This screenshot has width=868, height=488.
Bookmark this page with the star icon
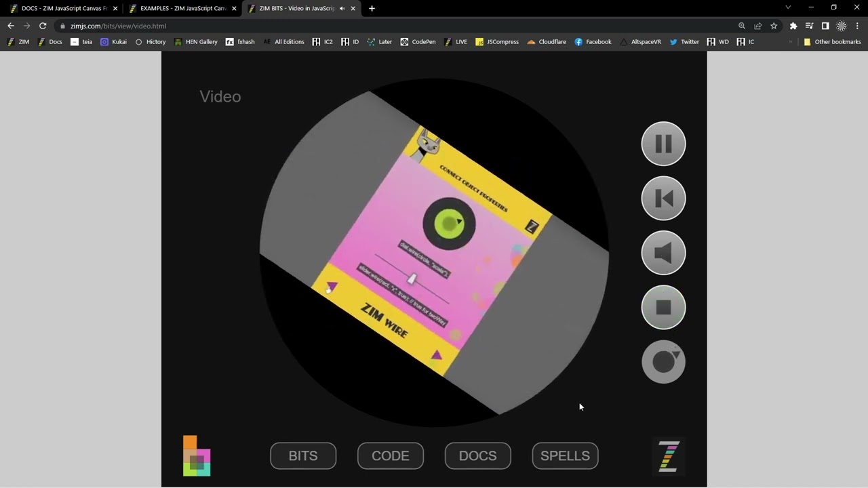click(774, 26)
